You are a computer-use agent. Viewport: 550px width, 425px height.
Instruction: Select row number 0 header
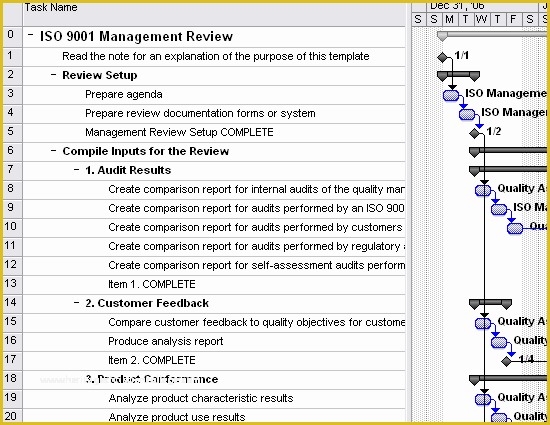tap(12, 36)
